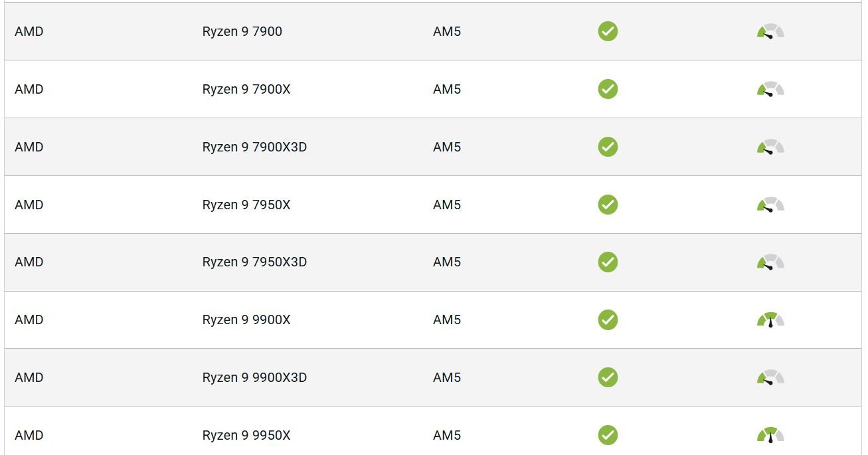
Task: Click the performance gauge for Ryzen 9 9900X
Action: pyautogui.click(x=770, y=320)
